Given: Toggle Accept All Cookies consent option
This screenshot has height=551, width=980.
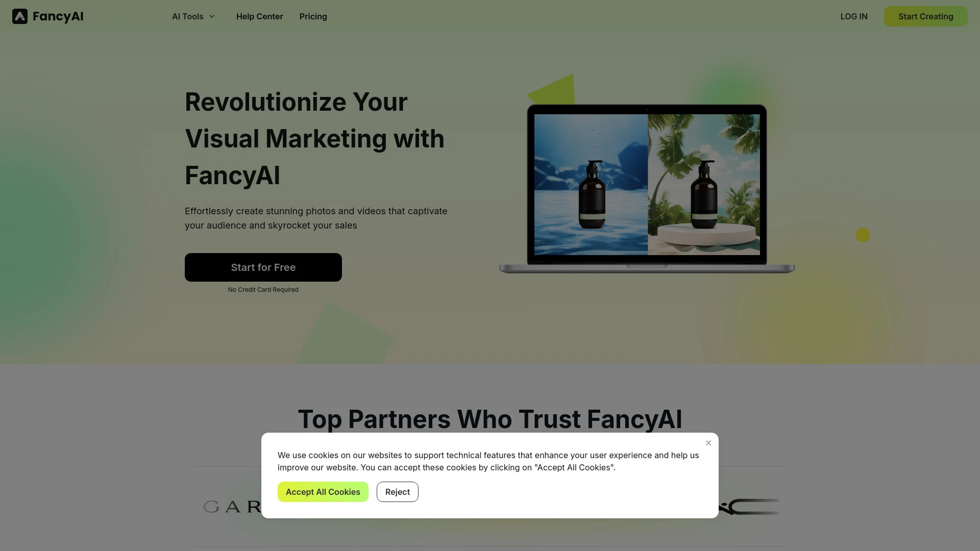Looking at the screenshot, I should pos(323,492).
